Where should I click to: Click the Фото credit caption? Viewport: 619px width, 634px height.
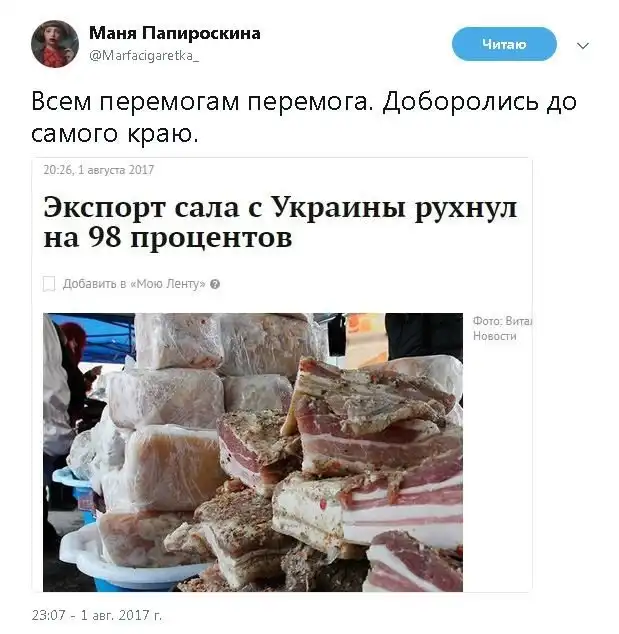502,321
